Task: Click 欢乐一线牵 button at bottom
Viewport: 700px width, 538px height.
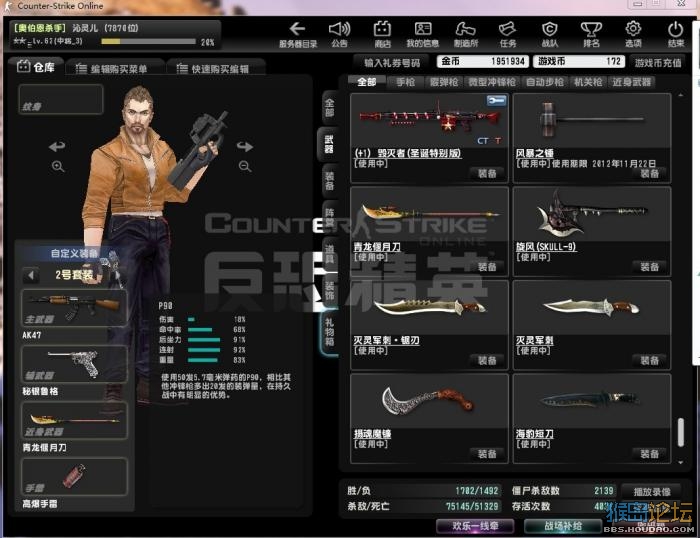Action: (475, 526)
